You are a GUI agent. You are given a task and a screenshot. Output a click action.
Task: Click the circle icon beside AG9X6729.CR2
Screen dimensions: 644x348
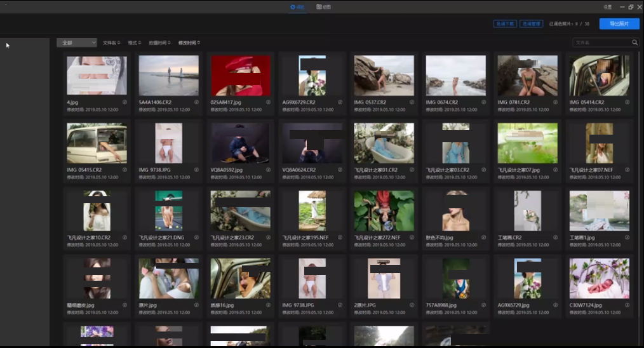tap(340, 102)
